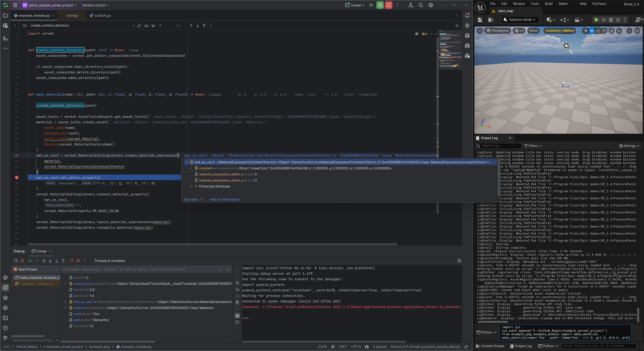Open Services tool window in left sidebar
This screenshot has height=351, width=644.
point(5,308)
